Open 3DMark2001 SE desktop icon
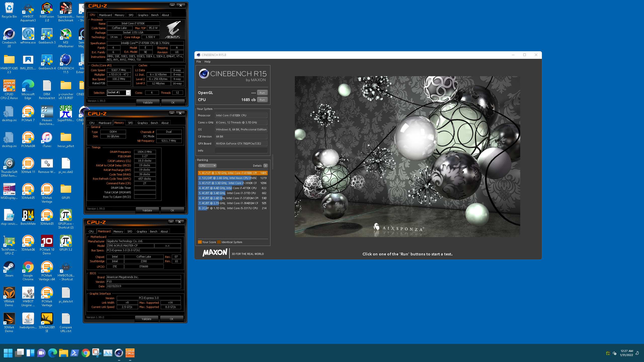This screenshot has height=362, width=644. tap(47, 323)
